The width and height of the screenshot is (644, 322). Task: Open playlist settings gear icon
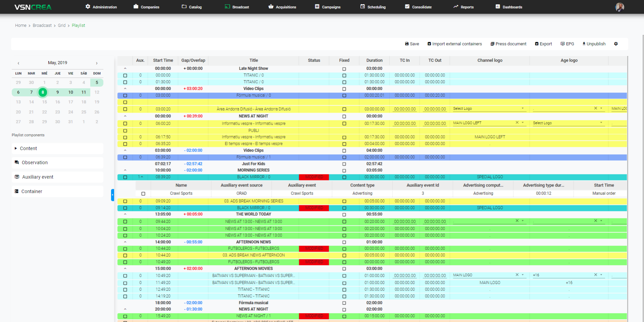[x=616, y=44]
